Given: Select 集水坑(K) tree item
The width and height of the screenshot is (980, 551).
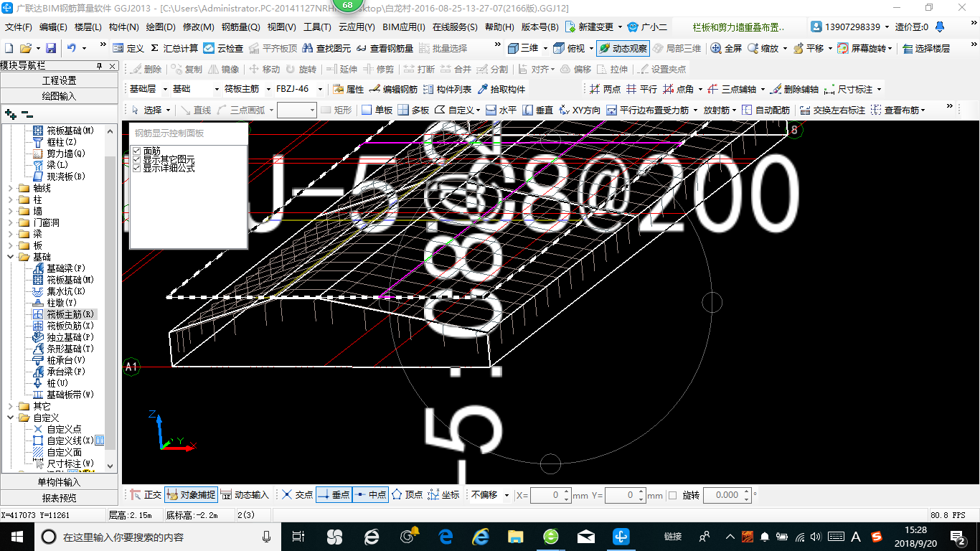Looking at the screenshot, I should click(x=66, y=291).
